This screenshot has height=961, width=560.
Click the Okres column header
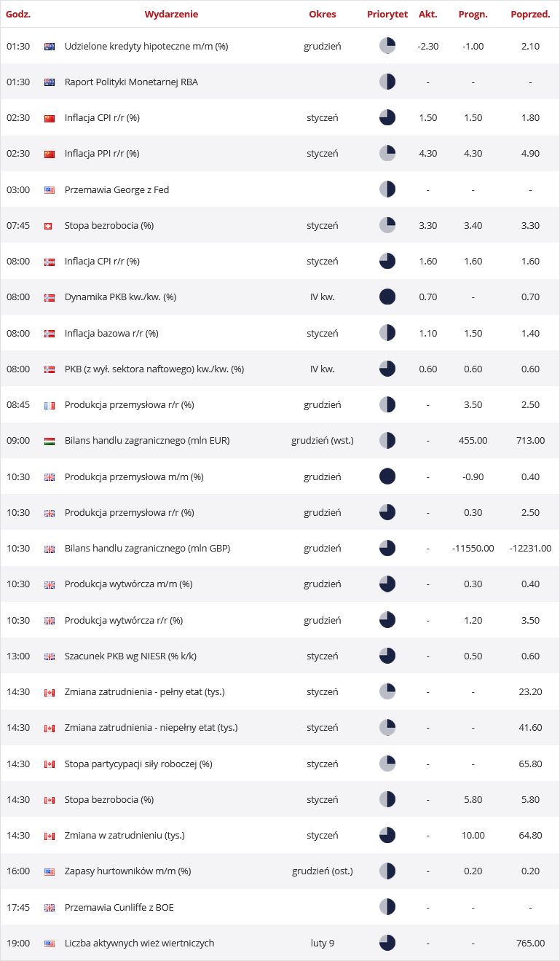pos(323,14)
